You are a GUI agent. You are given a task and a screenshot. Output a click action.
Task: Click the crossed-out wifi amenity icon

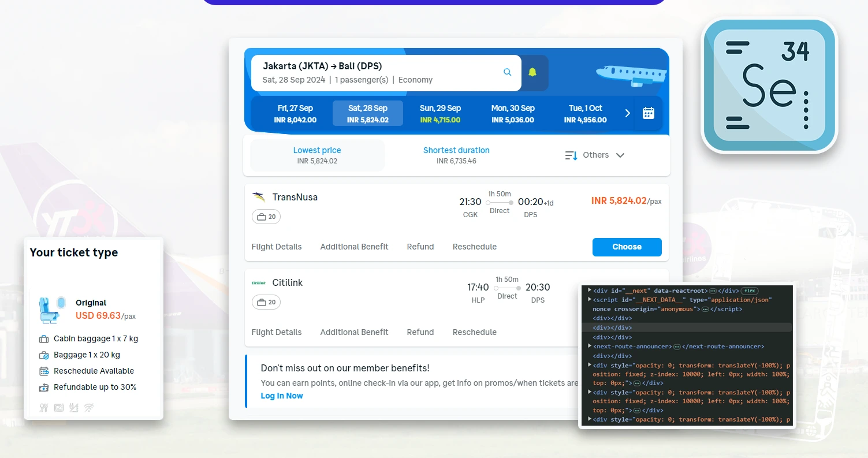click(x=88, y=407)
